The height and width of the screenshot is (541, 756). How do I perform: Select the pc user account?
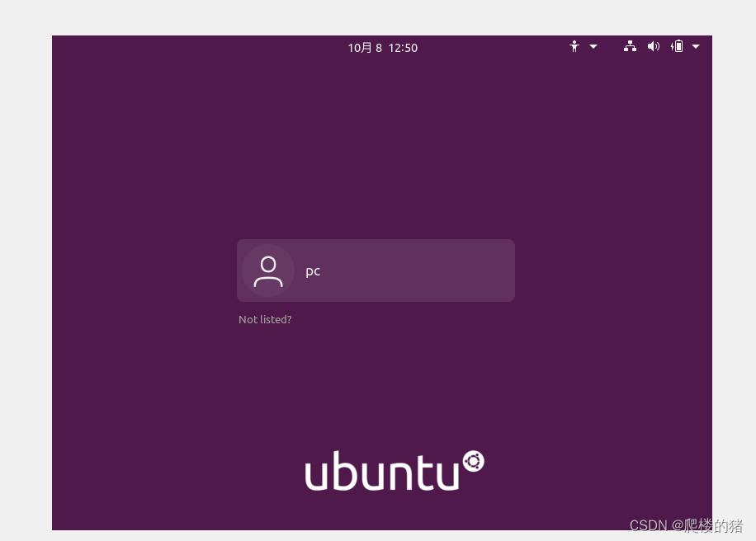coord(376,270)
